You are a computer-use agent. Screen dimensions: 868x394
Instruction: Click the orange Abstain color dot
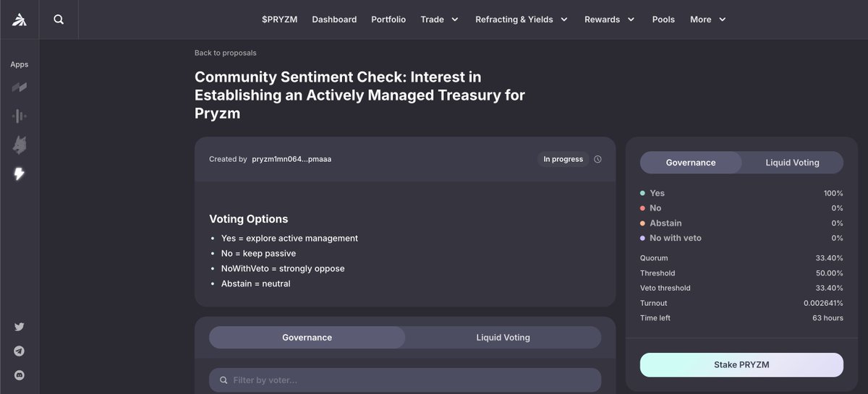(x=642, y=223)
